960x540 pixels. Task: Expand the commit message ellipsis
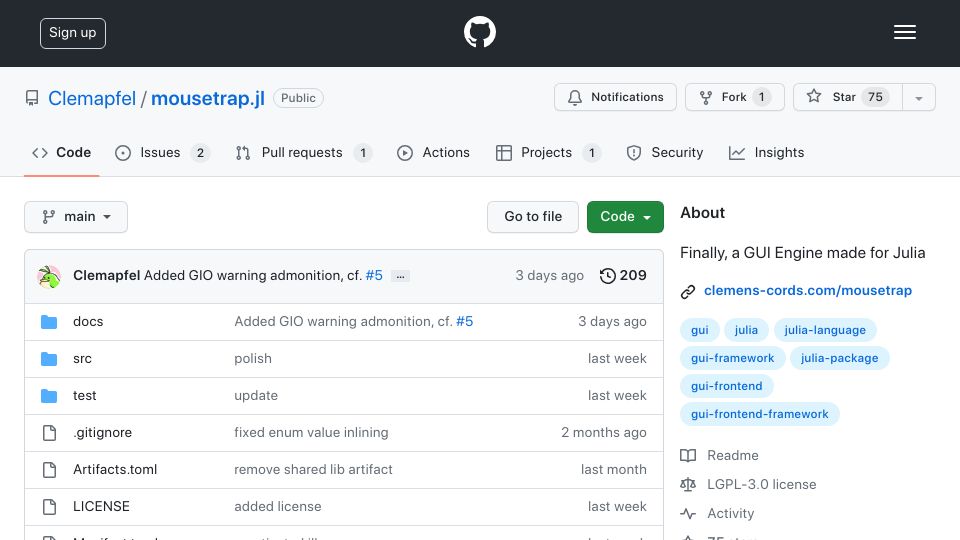click(400, 276)
